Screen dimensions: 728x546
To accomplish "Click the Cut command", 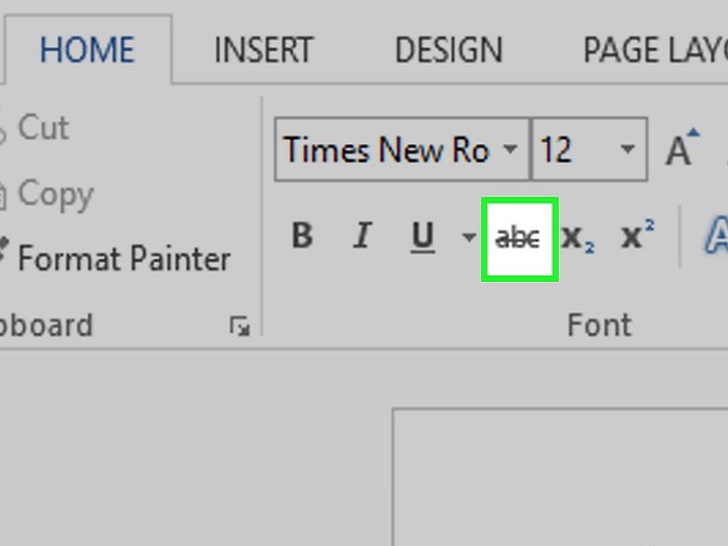I will click(43, 128).
